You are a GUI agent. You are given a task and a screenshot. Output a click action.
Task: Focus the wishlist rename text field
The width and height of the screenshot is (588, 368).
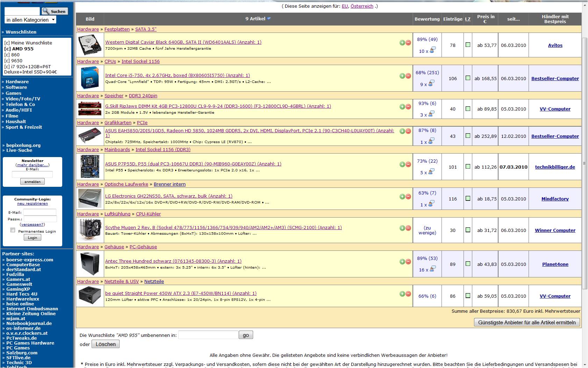tap(208, 335)
